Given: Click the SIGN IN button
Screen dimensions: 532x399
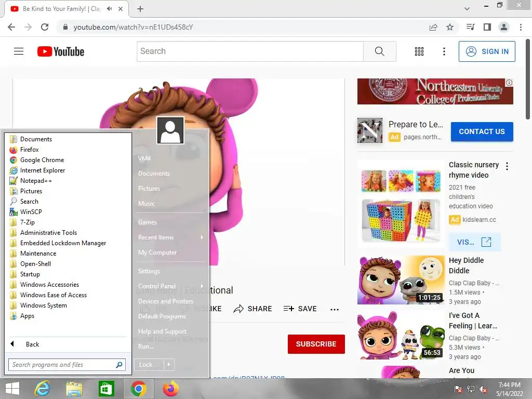Looking at the screenshot, I should tap(487, 51).
